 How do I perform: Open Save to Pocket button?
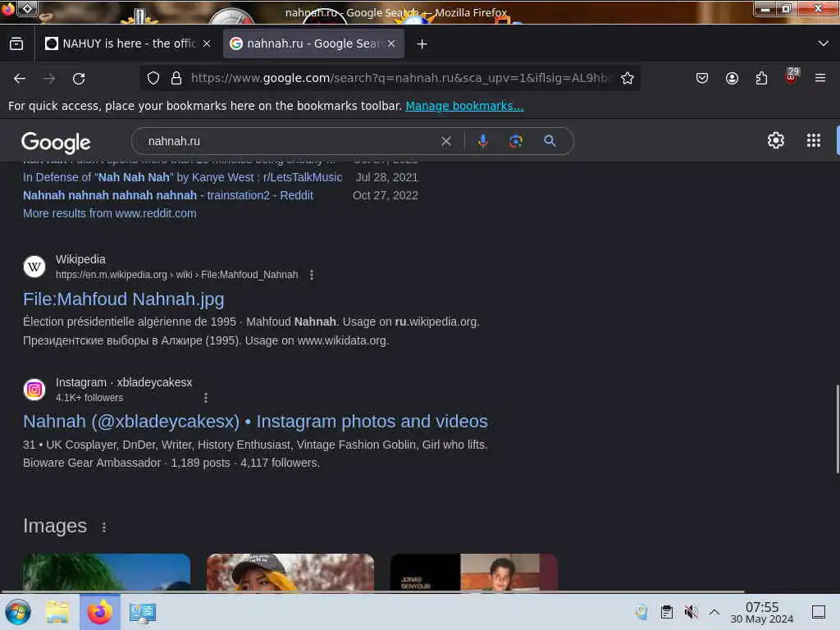(702, 78)
